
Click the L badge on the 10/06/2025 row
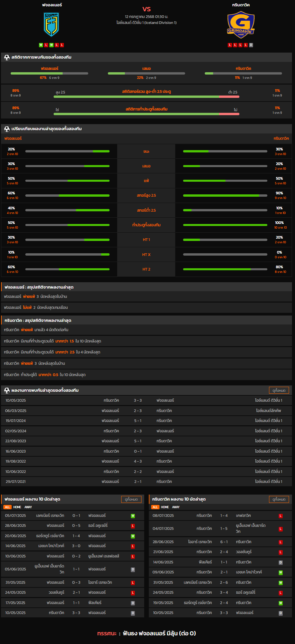tap(133, 556)
